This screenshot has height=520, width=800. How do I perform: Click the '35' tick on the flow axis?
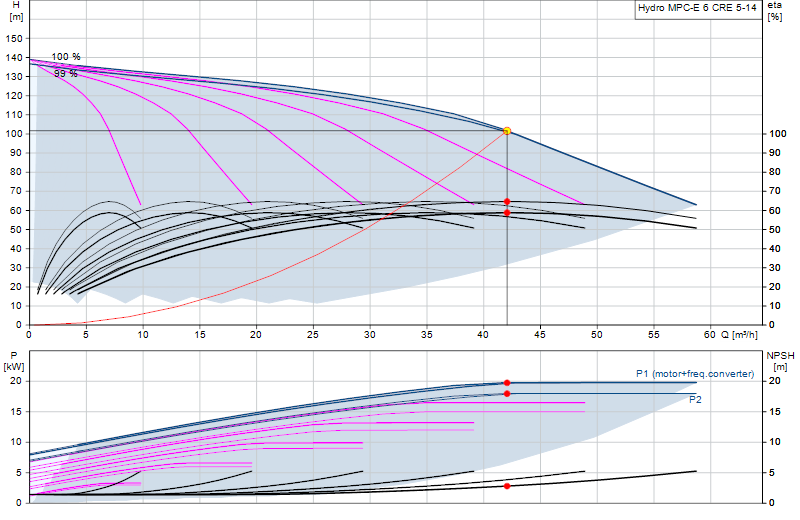coord(427,335)
